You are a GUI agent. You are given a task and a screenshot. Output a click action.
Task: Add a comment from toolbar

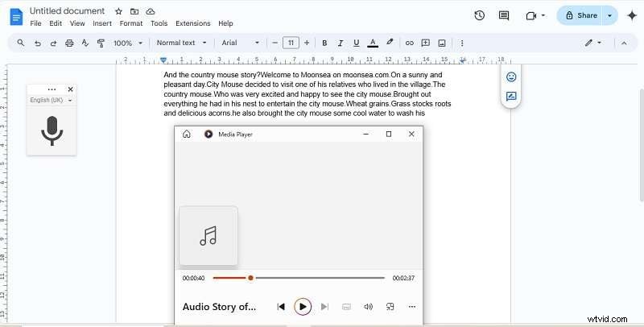tap(426, 43)
